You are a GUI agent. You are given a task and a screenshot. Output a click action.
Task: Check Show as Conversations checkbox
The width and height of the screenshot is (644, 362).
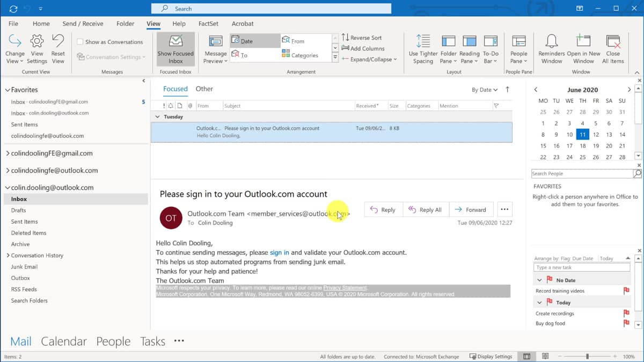[x=80, y=42]
